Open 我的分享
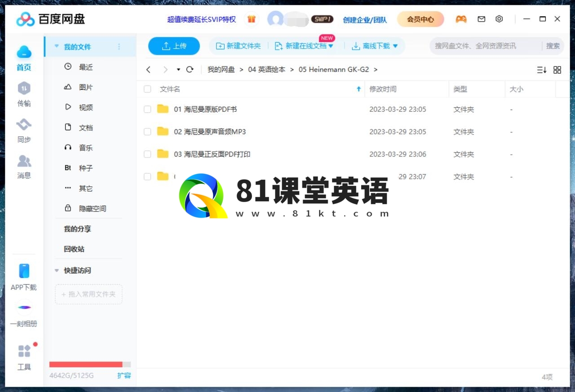 [77, 229]
